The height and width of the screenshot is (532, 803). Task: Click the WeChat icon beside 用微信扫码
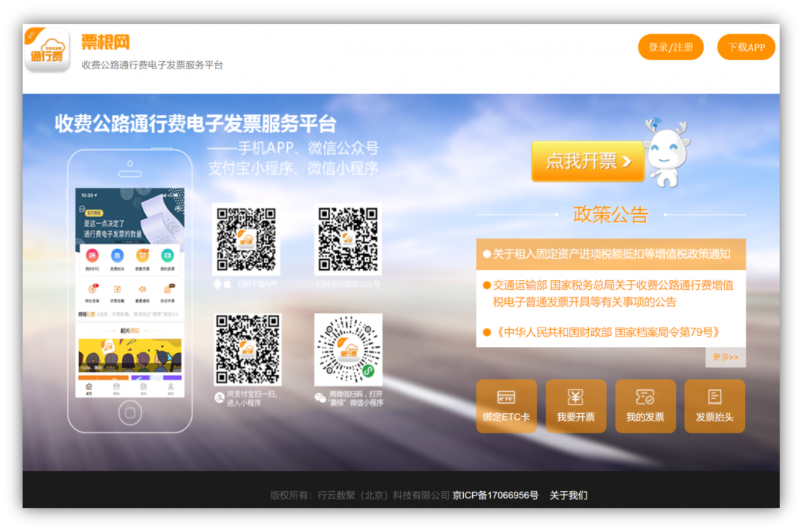(320, 398)
